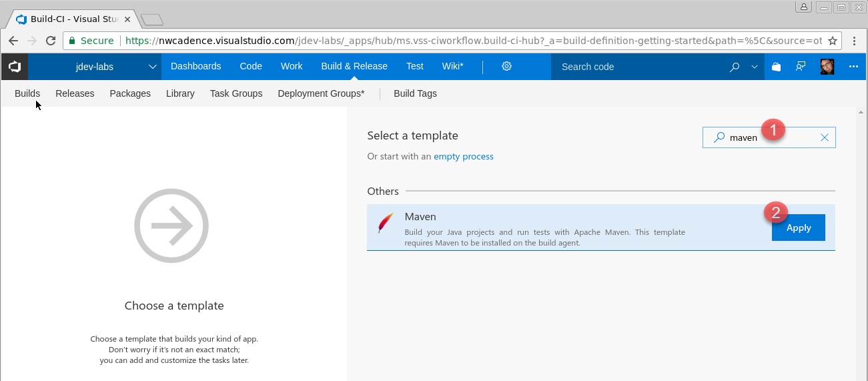868x381 pixels.
Task: Click the browser Forward arrow
Action: 31,41
